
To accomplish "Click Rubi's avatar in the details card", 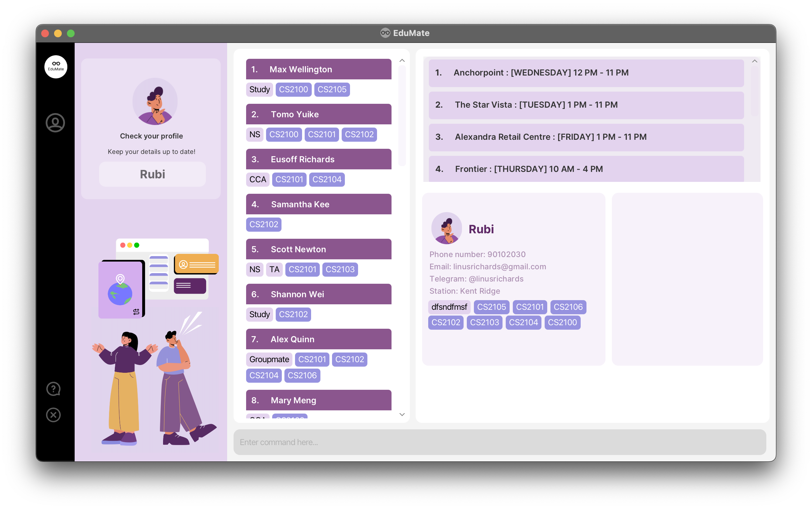I will (x=447, y=228).
